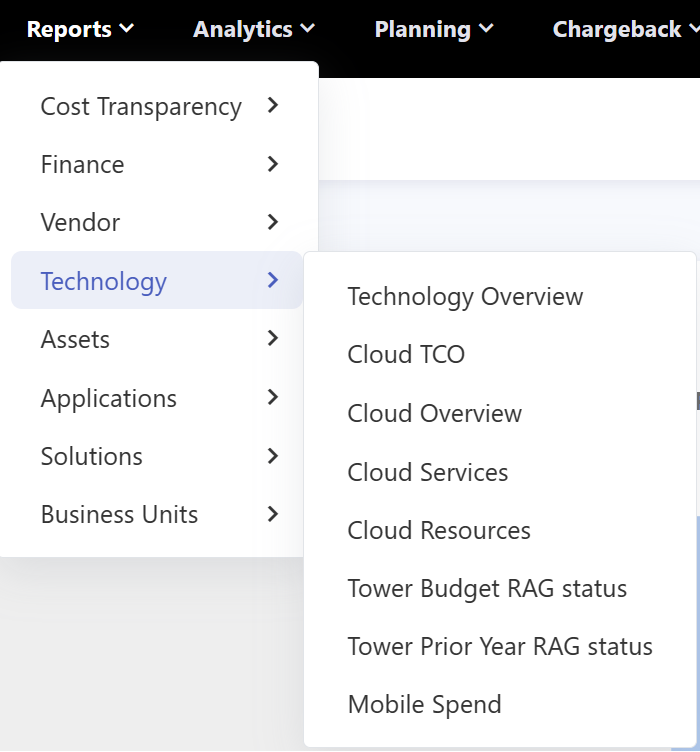Open the Applications reports submenu
Viewport: 700px width, 752px height.
(x=158, y=398)
